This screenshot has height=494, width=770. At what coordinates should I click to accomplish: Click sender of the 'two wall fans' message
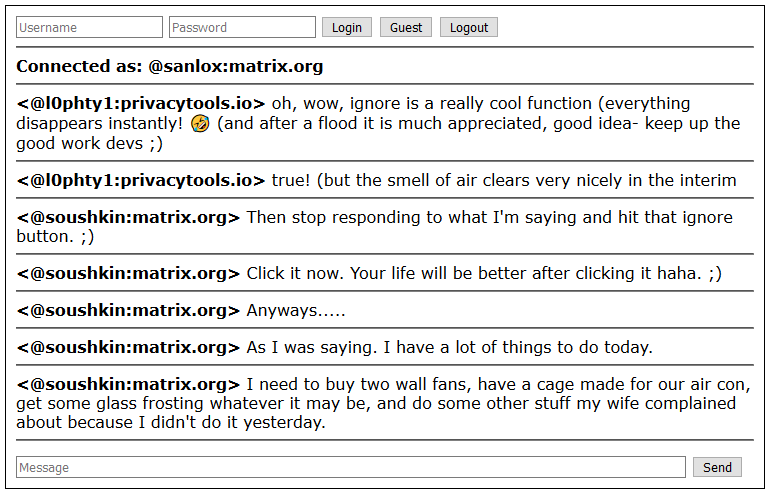pyautogui.click(x=128, y=384)
